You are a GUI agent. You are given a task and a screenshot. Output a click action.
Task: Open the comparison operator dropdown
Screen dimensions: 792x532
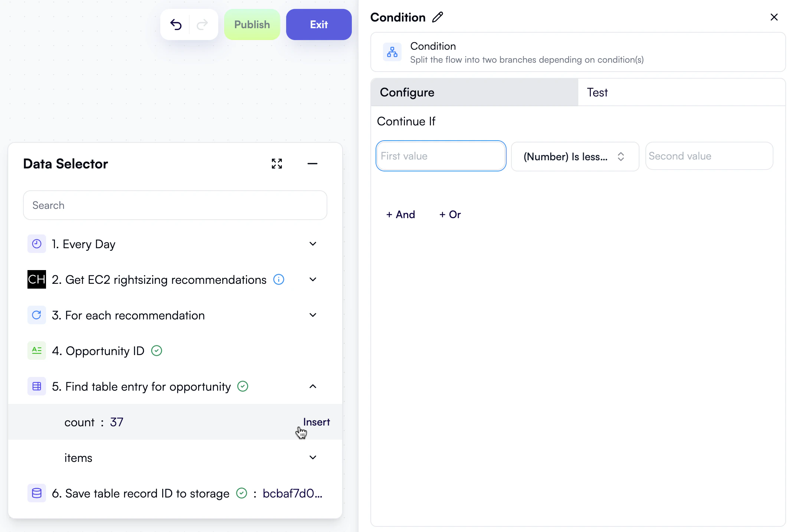click(x=575, y=156)
